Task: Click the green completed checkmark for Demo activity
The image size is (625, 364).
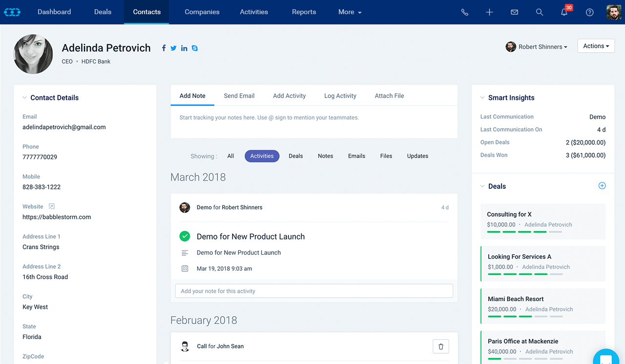Action: pos(185,236)
